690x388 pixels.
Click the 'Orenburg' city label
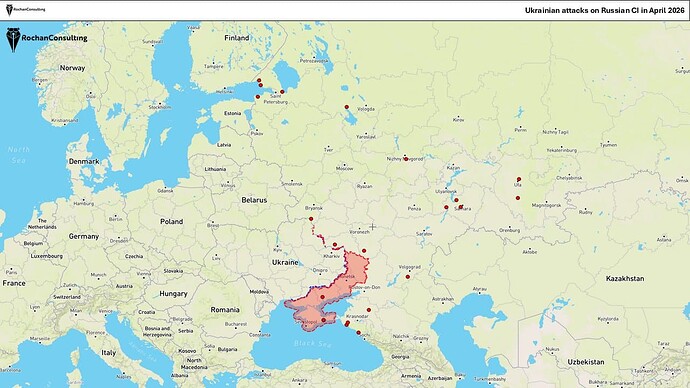(x=510, y=230)
